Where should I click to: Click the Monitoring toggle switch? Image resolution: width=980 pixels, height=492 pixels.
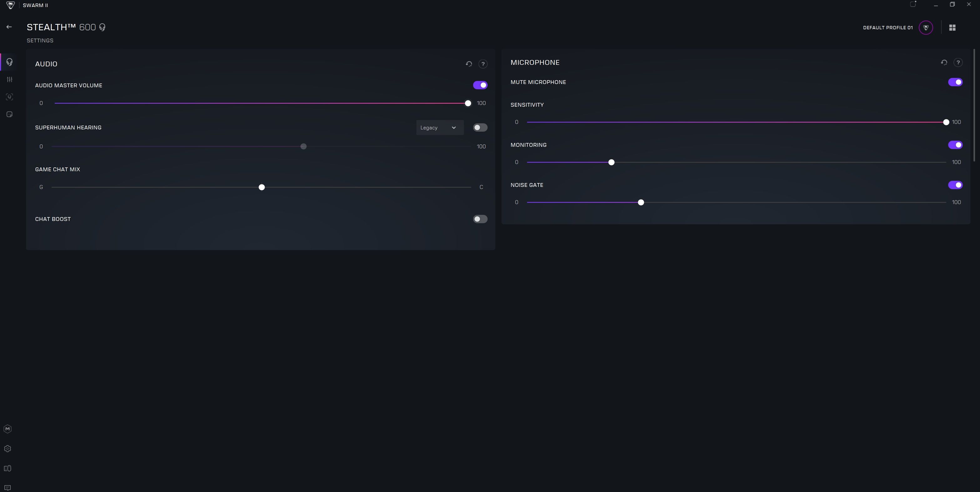pyautogui.click(x=956, y=145)
